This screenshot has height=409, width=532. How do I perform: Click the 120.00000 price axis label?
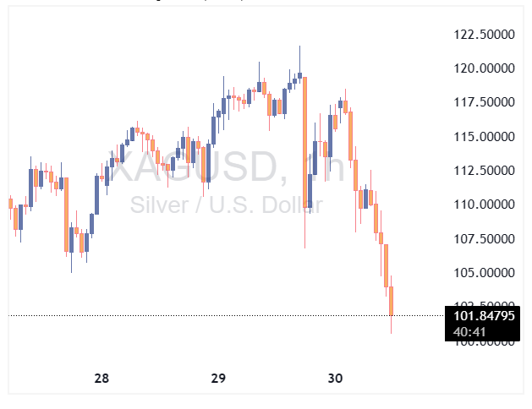(x=480, y=68)
